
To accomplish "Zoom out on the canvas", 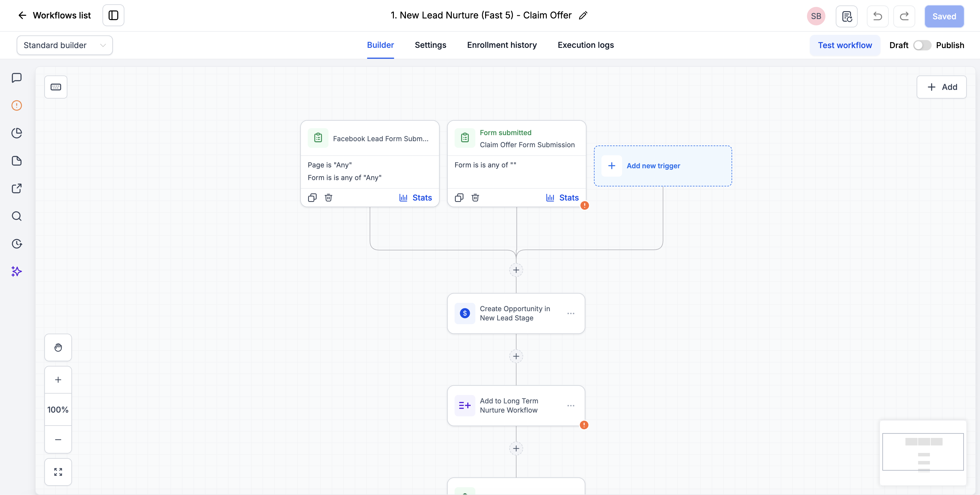I will tap(58, 439).
